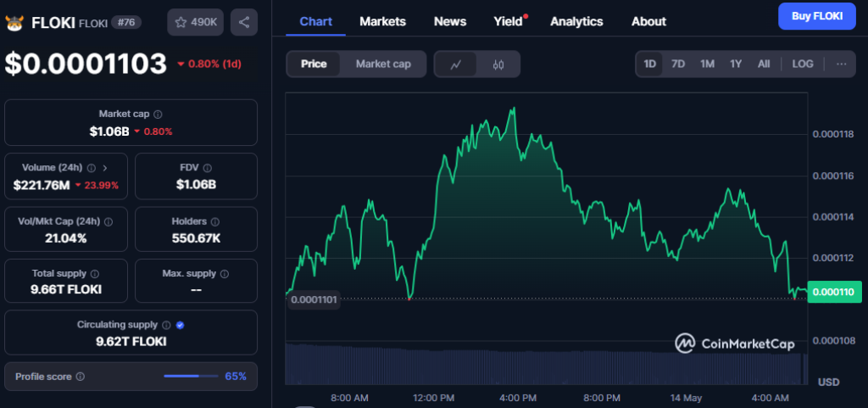This screenshot has height=408, width=868.
Task: Click the 550.67K holders value
Action: pos(196,238)
